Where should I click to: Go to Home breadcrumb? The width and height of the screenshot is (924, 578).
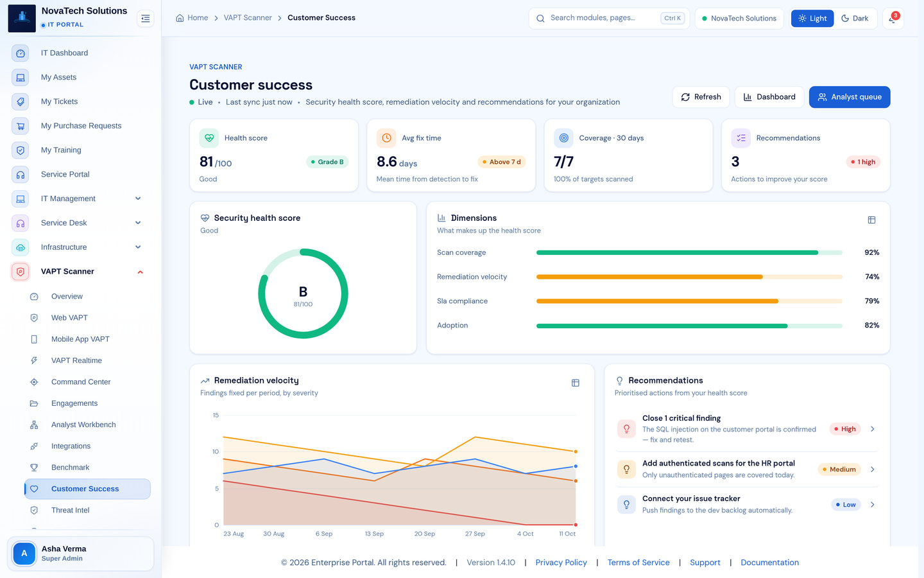coord(192,18)
